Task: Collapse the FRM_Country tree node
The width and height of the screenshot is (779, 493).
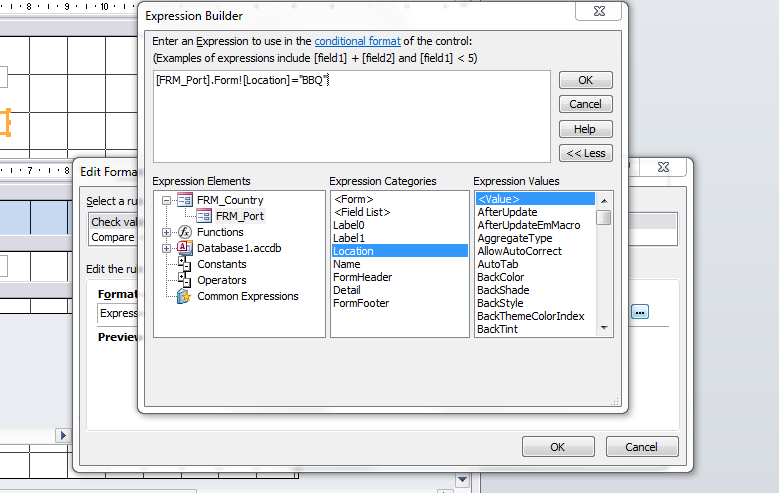Action: 166,200
